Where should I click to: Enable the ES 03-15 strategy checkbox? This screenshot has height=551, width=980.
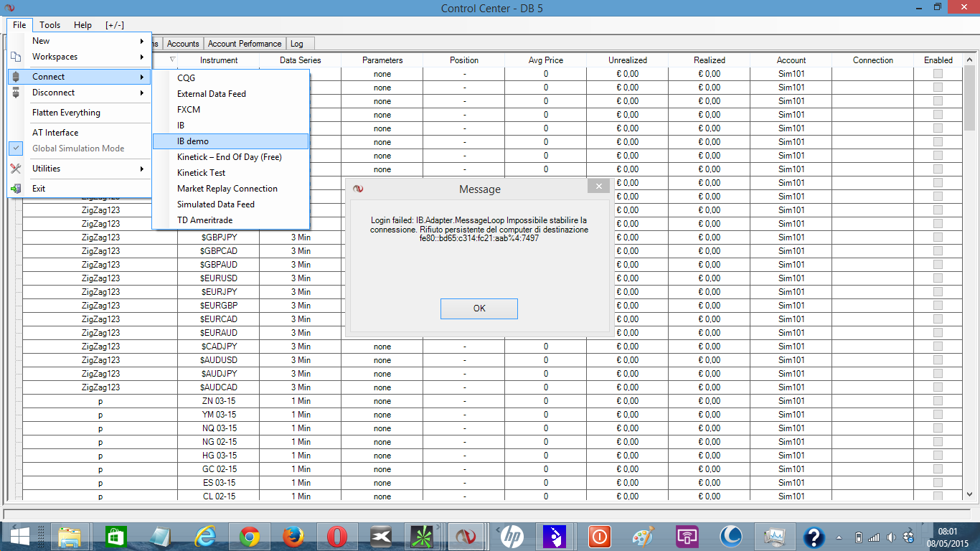click(938, 483)
